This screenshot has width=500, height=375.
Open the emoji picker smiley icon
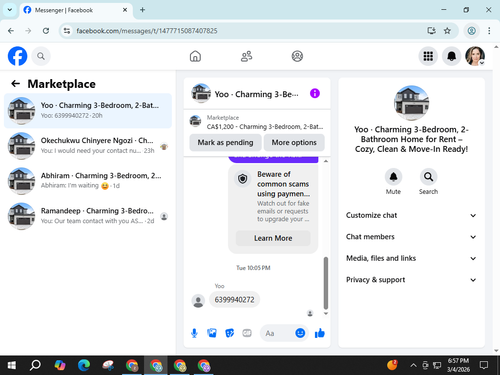click(x=300, y=333)
